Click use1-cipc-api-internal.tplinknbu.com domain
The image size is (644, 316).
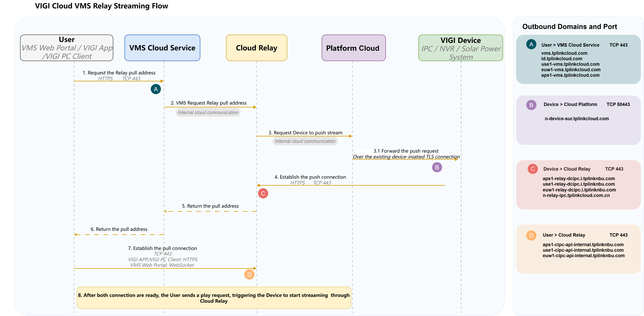click(583, 250)
